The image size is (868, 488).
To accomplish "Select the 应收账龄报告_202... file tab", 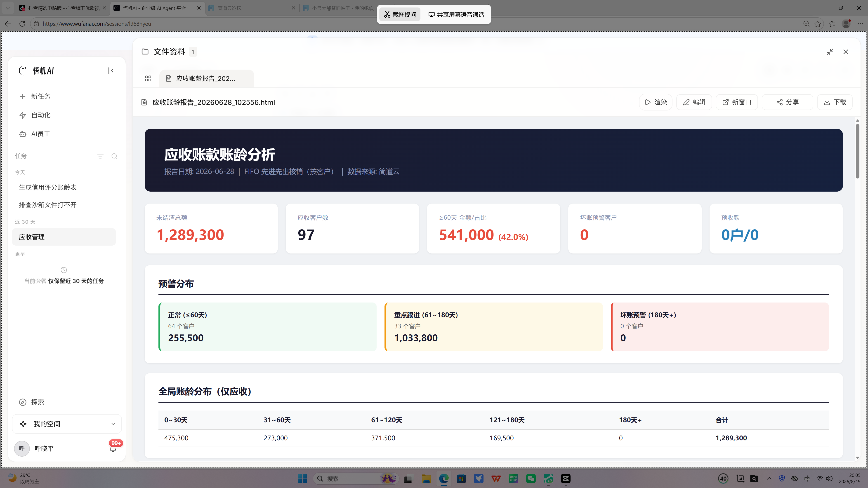I will click(207, 78).
